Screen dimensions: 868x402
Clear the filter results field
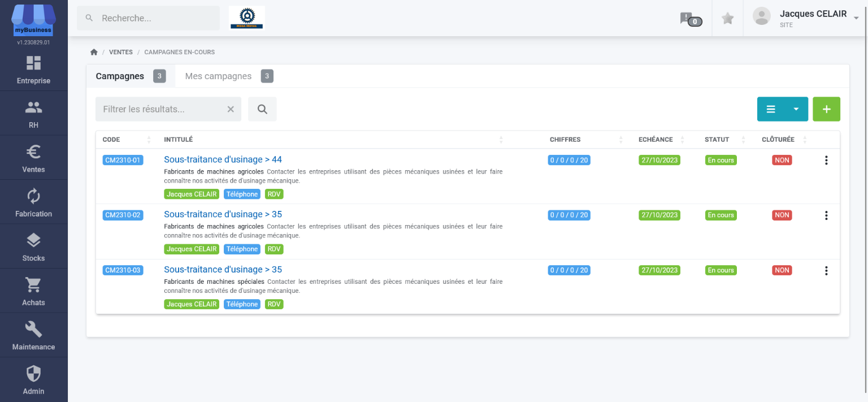click(231, 109)
